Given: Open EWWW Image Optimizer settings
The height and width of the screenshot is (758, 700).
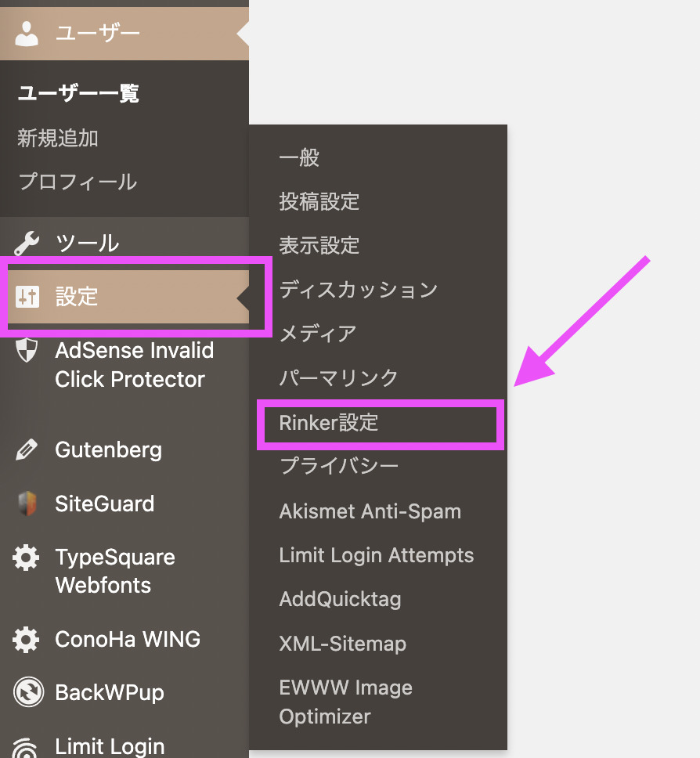Looking at the screenshot, I should pos(345,702).
